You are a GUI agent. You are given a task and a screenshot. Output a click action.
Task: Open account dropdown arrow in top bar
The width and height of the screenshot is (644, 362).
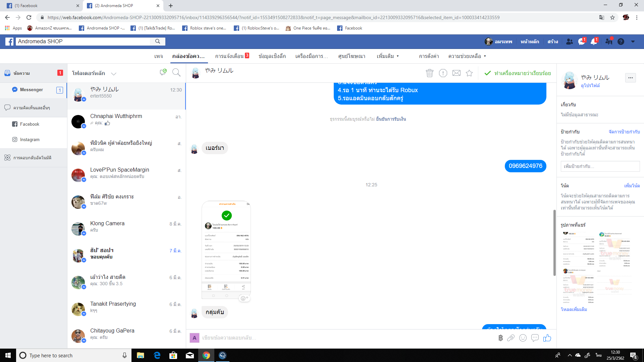(x=633, y=42)
